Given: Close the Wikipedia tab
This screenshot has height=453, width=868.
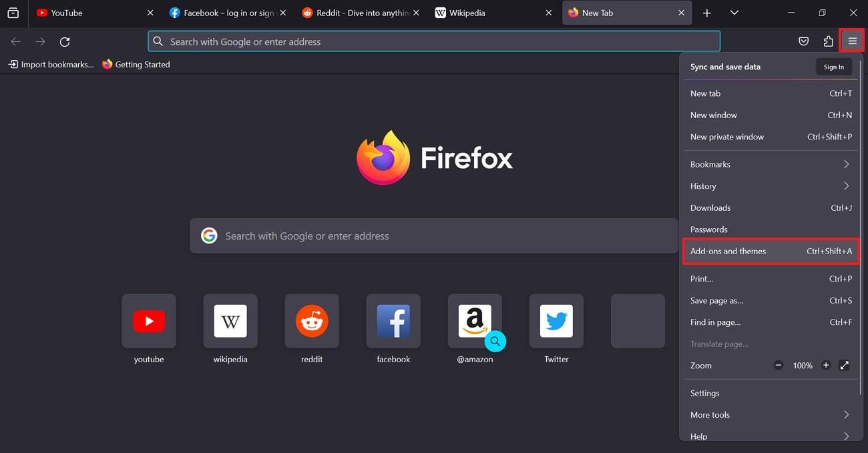Looking at the screenshot, I should point(549,13).
